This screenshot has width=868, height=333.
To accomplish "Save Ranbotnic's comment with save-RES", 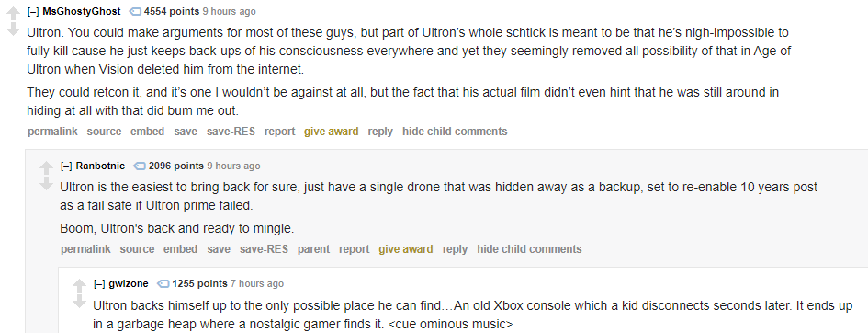I will (x=264, y=249).
